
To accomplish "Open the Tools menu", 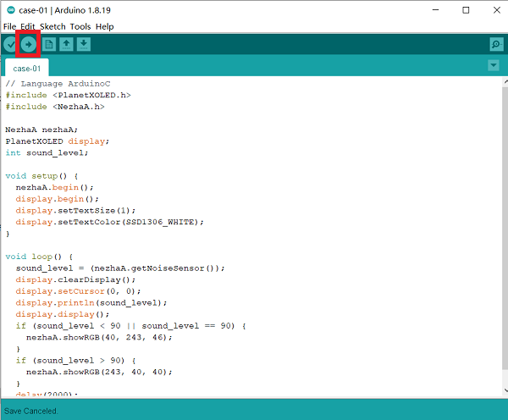I will click(x=80, y=26).
